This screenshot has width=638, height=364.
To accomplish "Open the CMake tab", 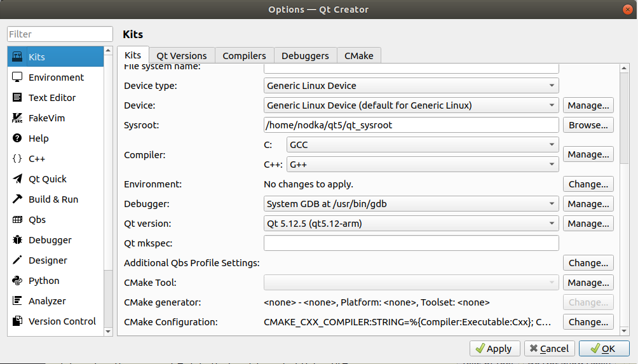I will tap(358, 56).
